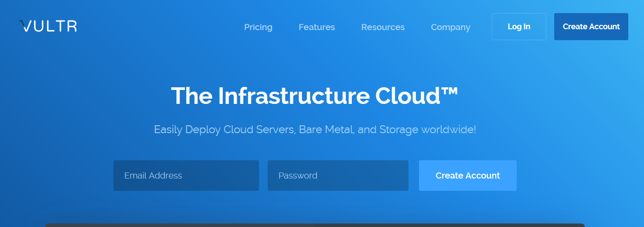Expand the Company navigation menu
This screenshot has height=227, width=644.
pos(450,27)
